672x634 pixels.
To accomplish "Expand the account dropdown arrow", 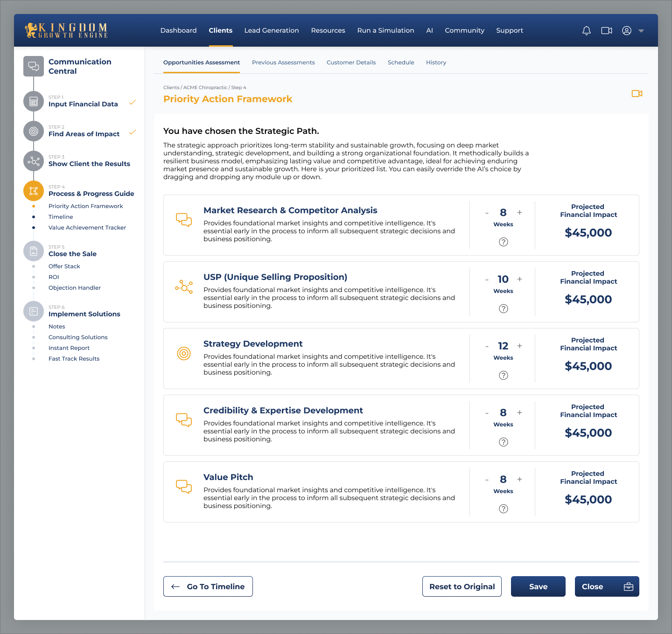I will click(641, 31).
